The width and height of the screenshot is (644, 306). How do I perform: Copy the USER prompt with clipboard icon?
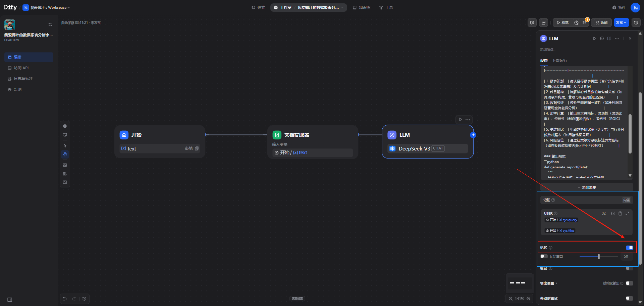click(620, 213)
